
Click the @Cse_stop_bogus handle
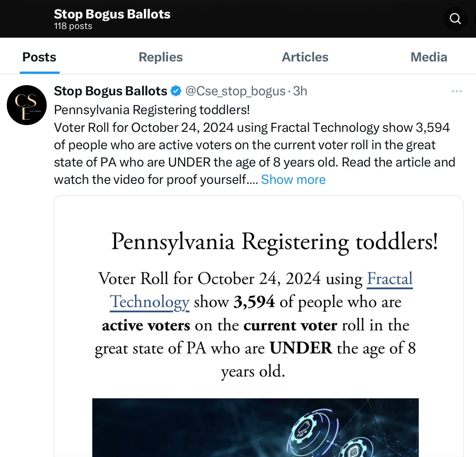coord(235,91)
